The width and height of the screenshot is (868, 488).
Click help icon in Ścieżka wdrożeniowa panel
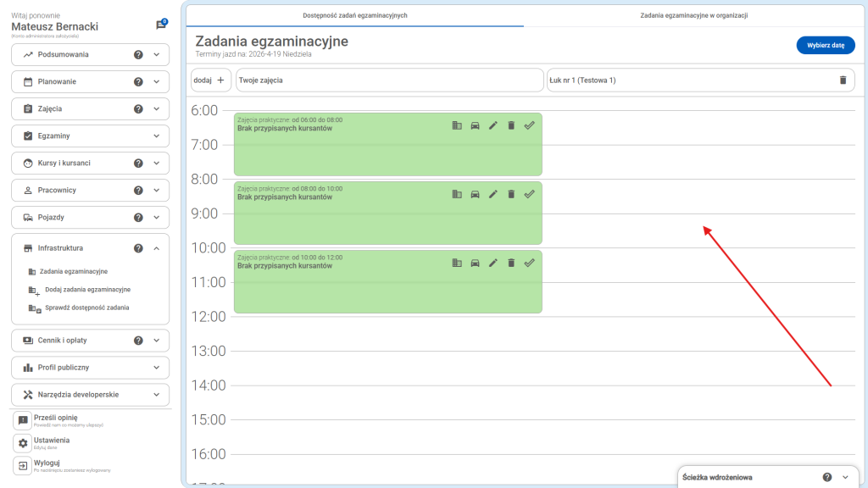pyautogui.click(x=826, y=477)
